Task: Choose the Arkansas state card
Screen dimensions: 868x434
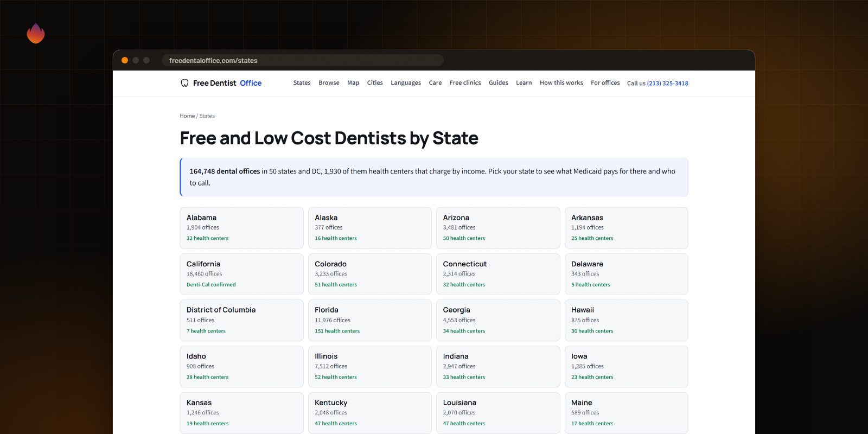Action: (626, 228)
